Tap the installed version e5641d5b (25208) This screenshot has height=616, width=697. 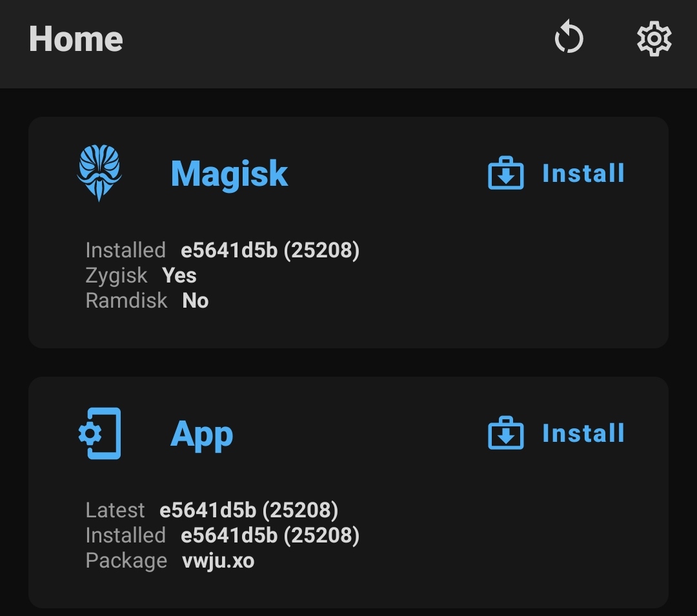point(269,250)
